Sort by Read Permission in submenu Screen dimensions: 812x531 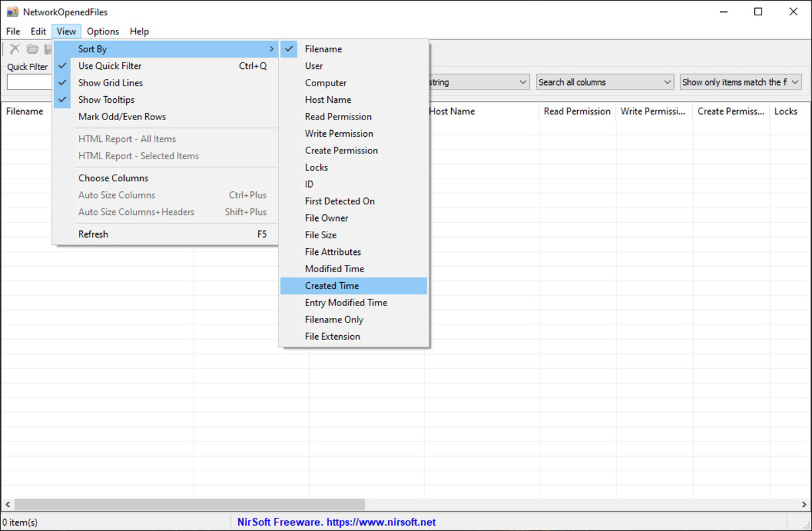pyautogui.click(x=354, y=117)
